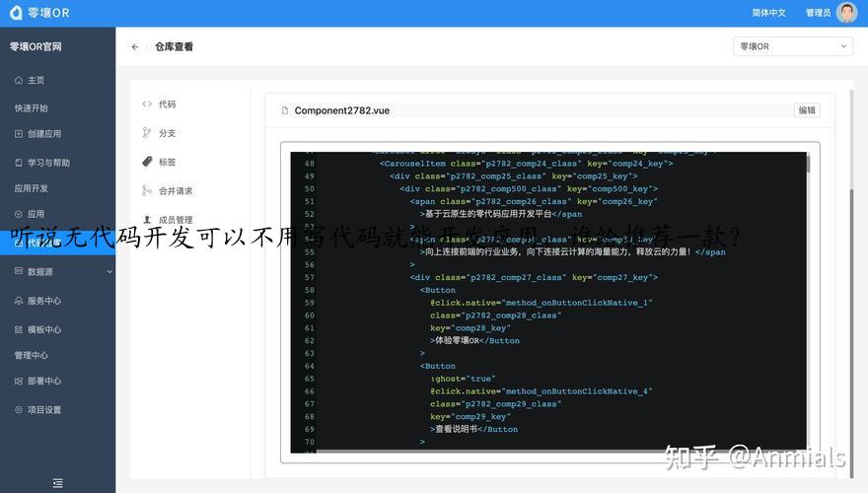Click the 应用开发 sidebar section label

click(31, 188)
